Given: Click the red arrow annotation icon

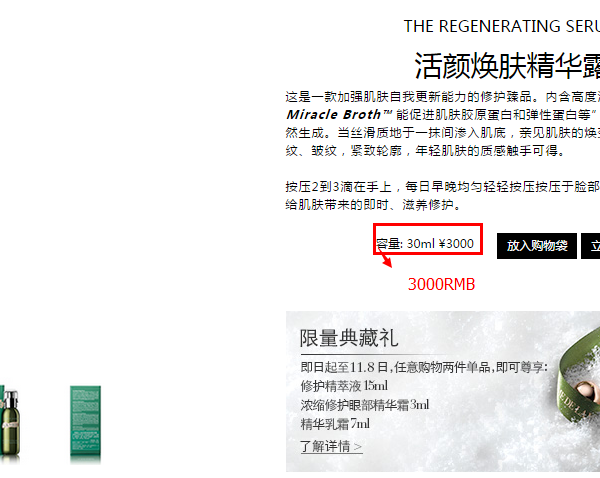Looking at the screenshot, I should click(386, 258).
